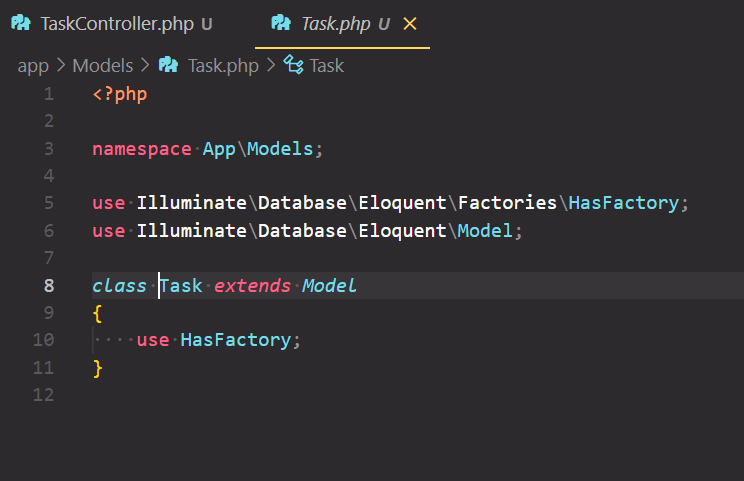Click the namespace keyword on line 3
Viewport: 744px width, 481px height.
(141, 149)
